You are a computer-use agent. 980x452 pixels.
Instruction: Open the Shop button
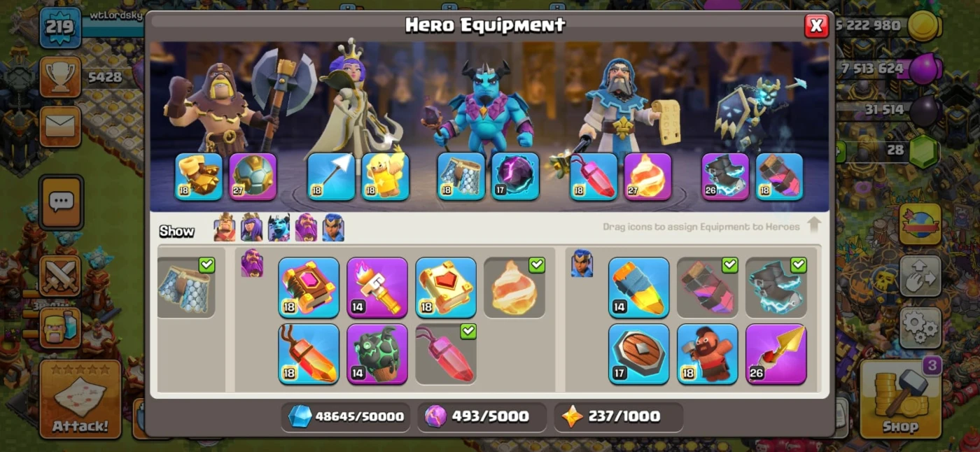900,399
